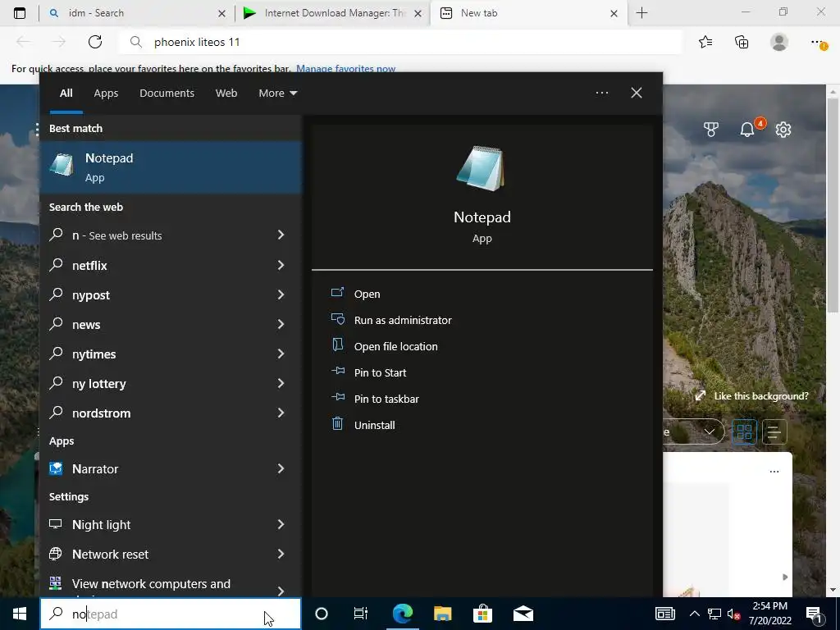Expand the nordstrom suggestion arrow
The height and width of the screenshot is (630, 840).
click(281, 412)
